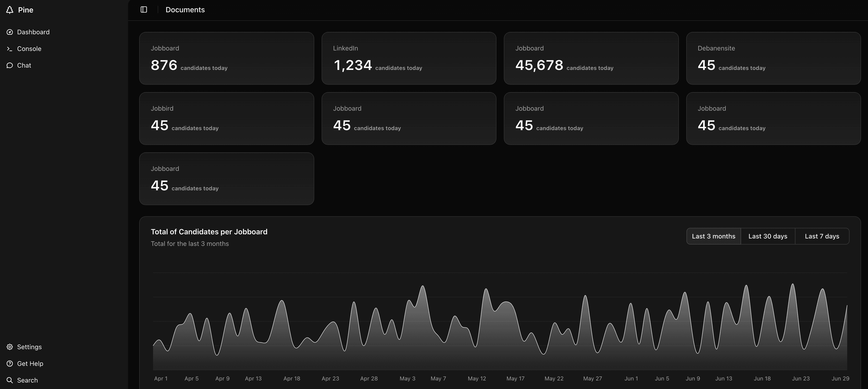This screenshot has height=389, width=868.
Task: Switch chart to Last 30 days
Action: [768, 236]
